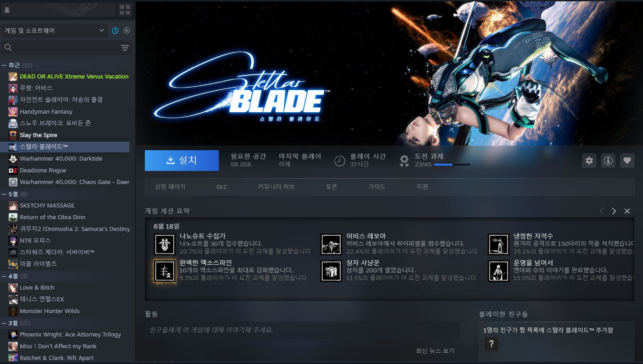Viewport: 643px width, 364px height.
Task: Open game info icon
Action: pyautogui.click(x=608, y=160)
